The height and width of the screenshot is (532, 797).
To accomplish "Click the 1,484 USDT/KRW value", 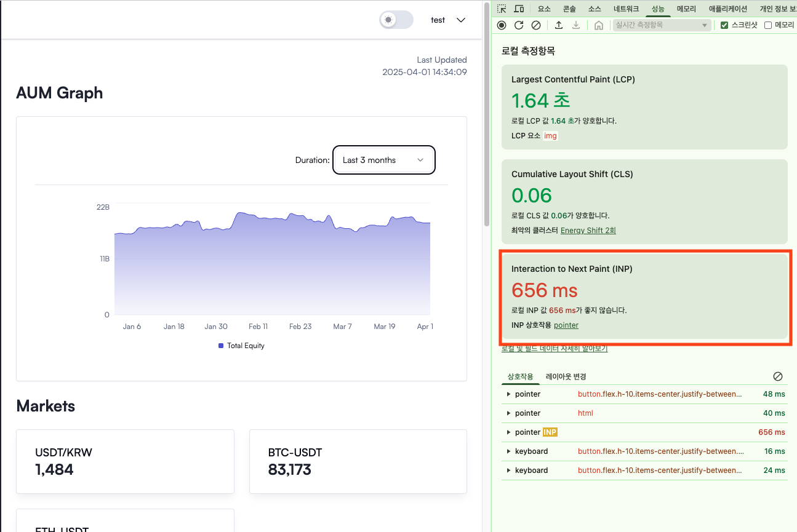I will pyautogui.click(x=54, y=470).
